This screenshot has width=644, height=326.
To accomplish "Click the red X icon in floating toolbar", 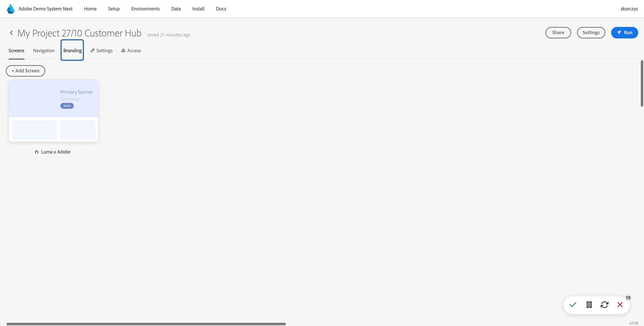I will 620,304.
